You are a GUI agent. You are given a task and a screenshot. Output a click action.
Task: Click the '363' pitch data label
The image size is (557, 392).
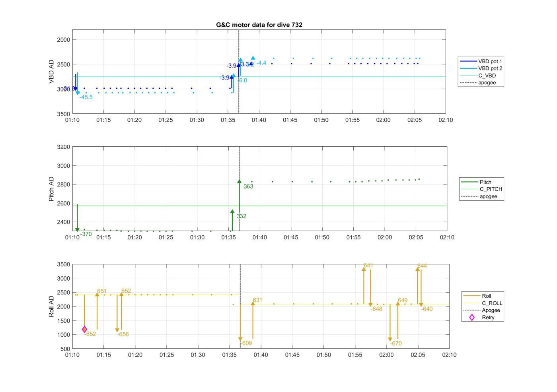(x=248, y=186)
